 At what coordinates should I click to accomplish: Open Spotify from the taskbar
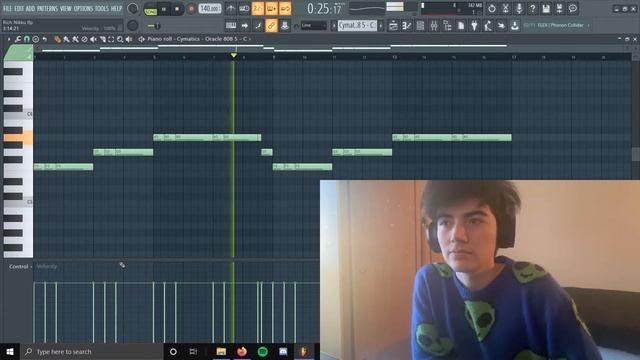pos(262,351)
